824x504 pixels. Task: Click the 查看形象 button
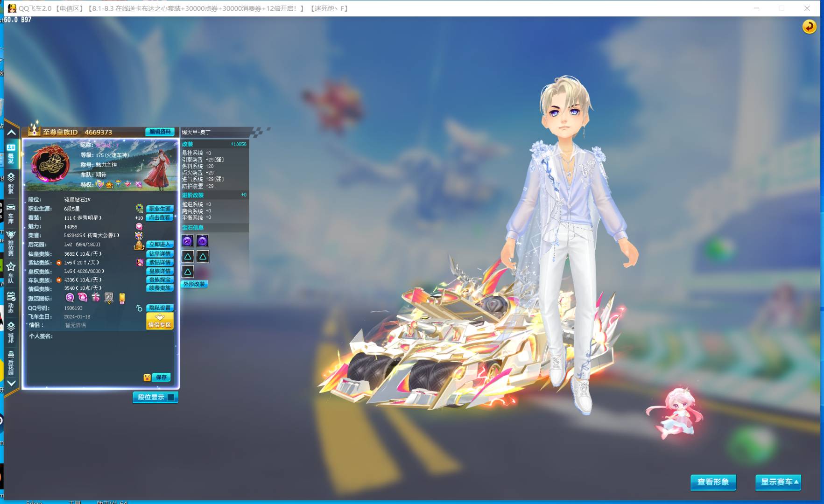point(713,482)
